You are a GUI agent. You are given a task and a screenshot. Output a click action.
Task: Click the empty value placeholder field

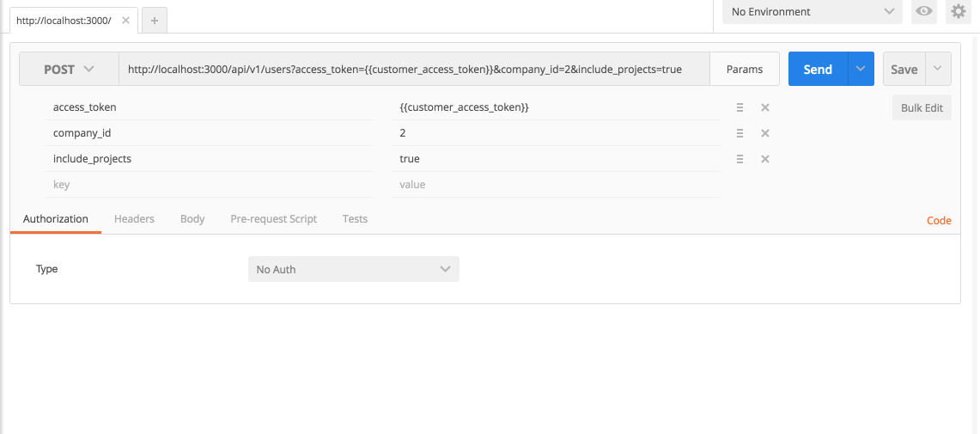[x=556, y=185]
